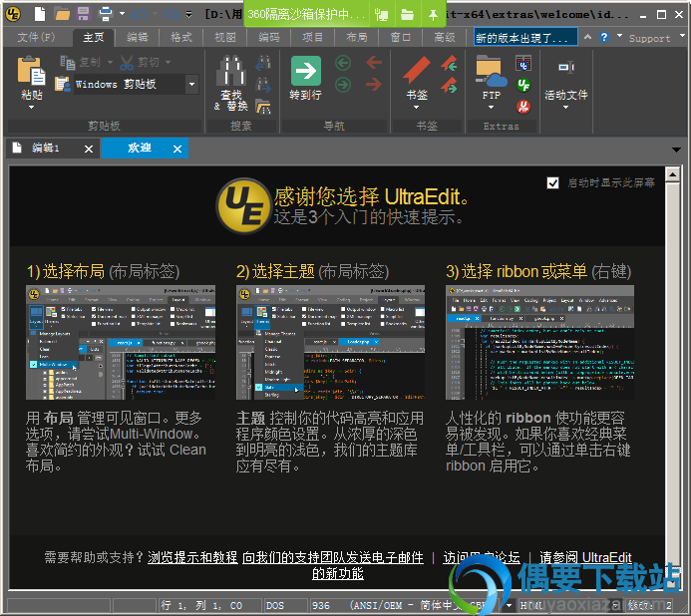Switch to the 高级 ribbon tab
Screen dimensions: 691x616
point(445,38)
